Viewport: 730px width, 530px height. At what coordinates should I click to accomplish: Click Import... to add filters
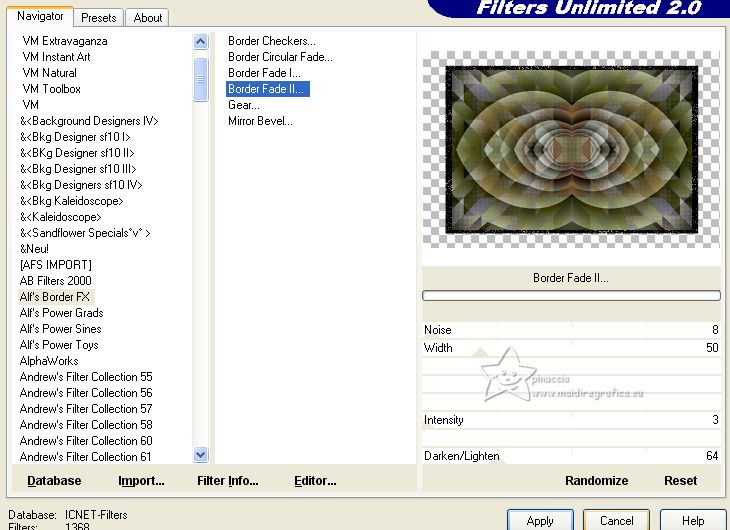[x=141, y=481]
